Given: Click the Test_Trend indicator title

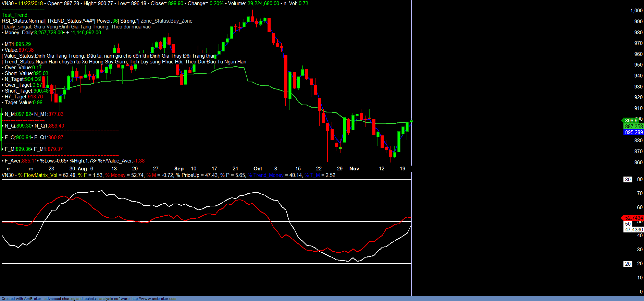Looking at the screenshot, I should [15, 15].
